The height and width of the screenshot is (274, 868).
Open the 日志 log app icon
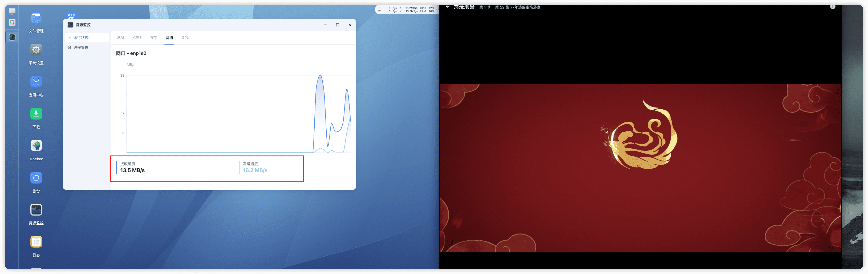click(x=36, y=242)
